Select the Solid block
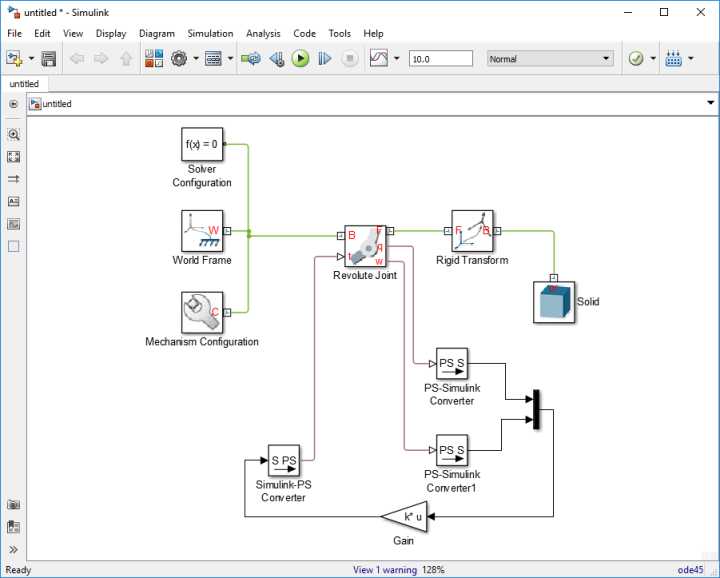720x578 pixels. 554,302
